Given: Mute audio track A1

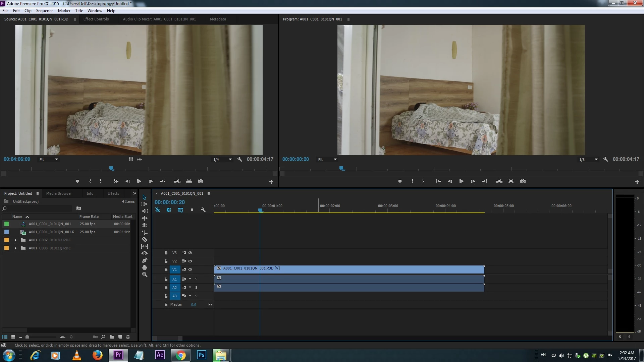Looking at the screenshot, I should point(190,279).
